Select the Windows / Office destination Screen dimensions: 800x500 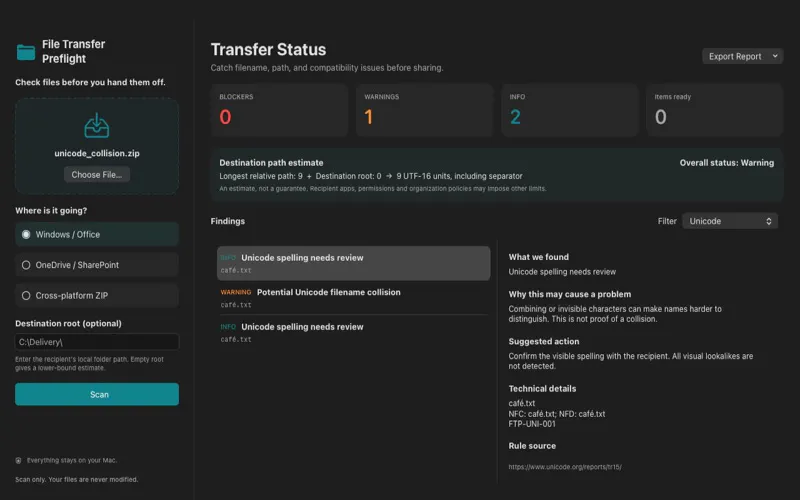[97, 234]
